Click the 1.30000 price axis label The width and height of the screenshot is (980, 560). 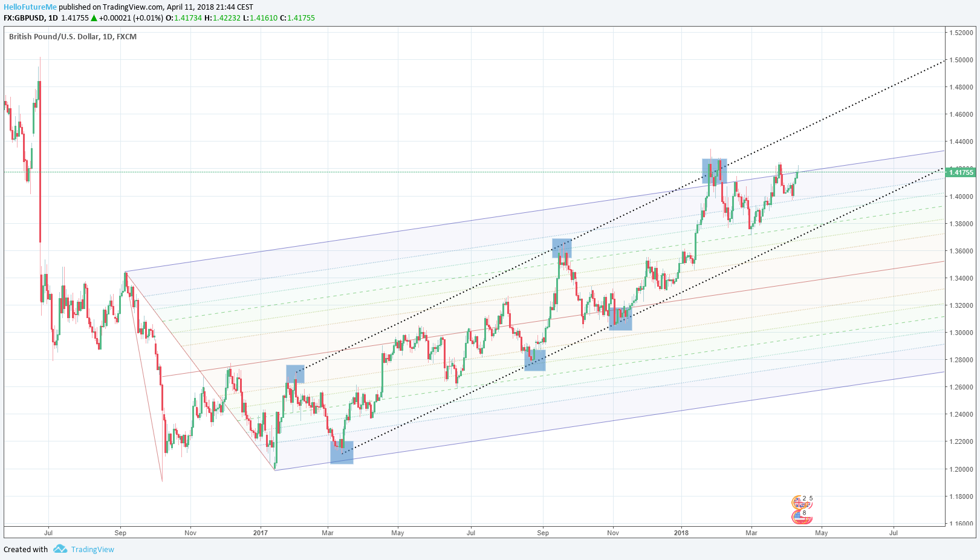[961, 333]
